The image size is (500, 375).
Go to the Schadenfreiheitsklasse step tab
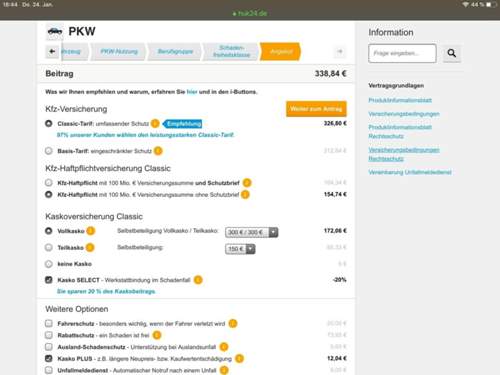click(232, 51)
